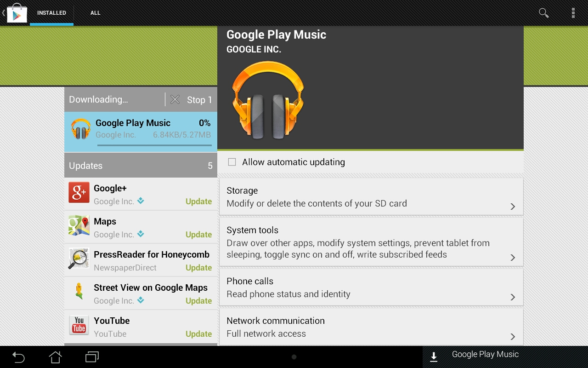
Task: Tap the 6.84KB/5.27MB download size text
Action: (x=182, y=135)
